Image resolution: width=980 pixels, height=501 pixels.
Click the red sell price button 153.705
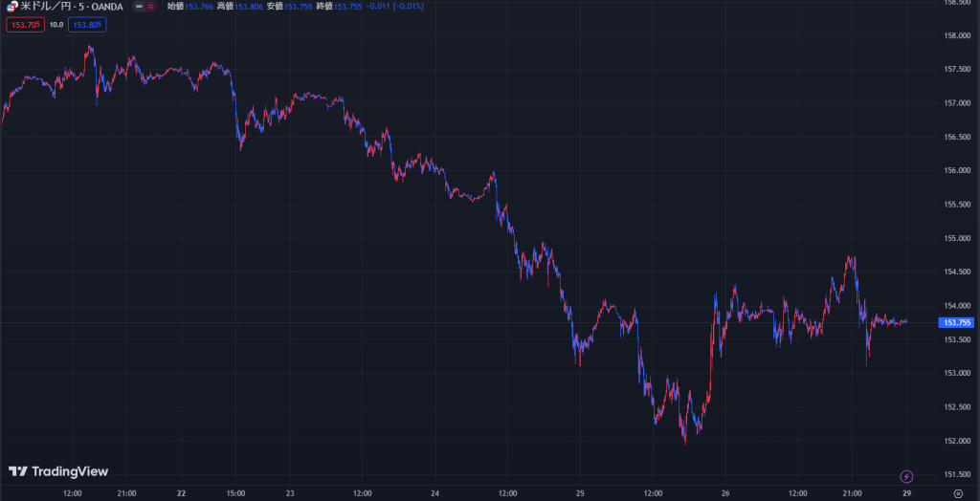[x=24, y=25]
